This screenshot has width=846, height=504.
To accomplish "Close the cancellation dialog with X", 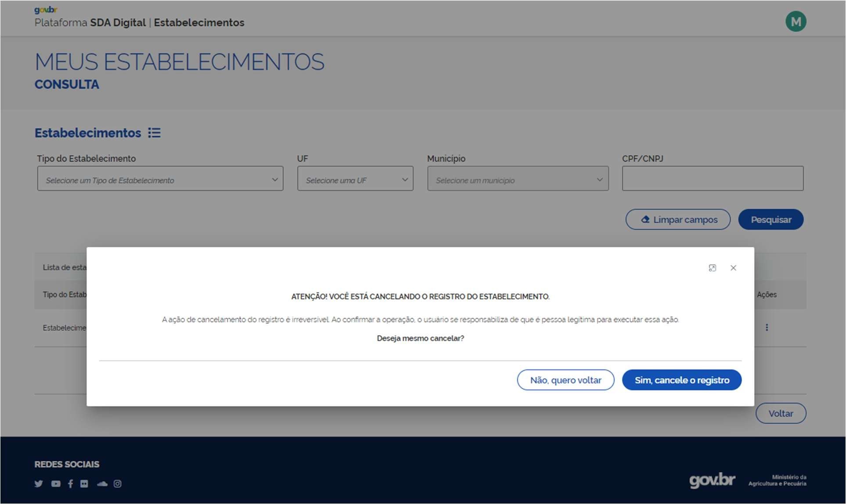I will point(733,268).
